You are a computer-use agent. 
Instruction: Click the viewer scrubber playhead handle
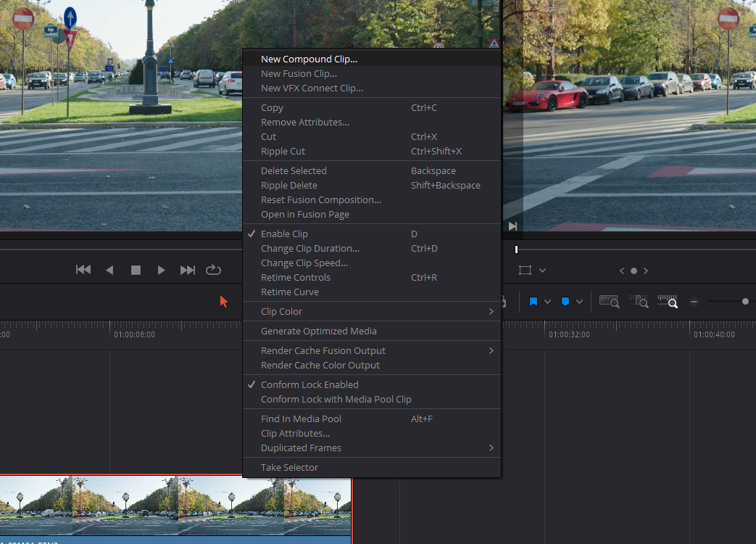[516, 250]
